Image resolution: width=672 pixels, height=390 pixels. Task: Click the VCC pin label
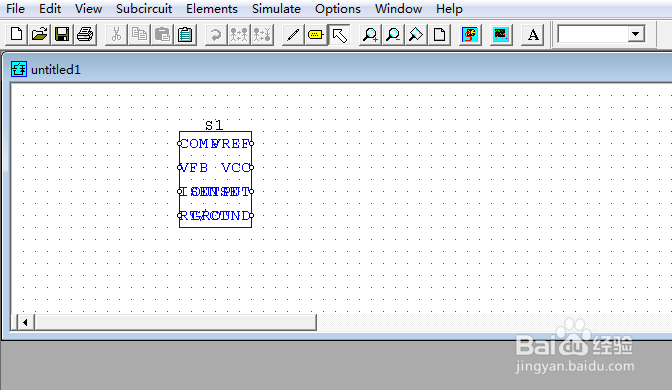tap(235, 168)
